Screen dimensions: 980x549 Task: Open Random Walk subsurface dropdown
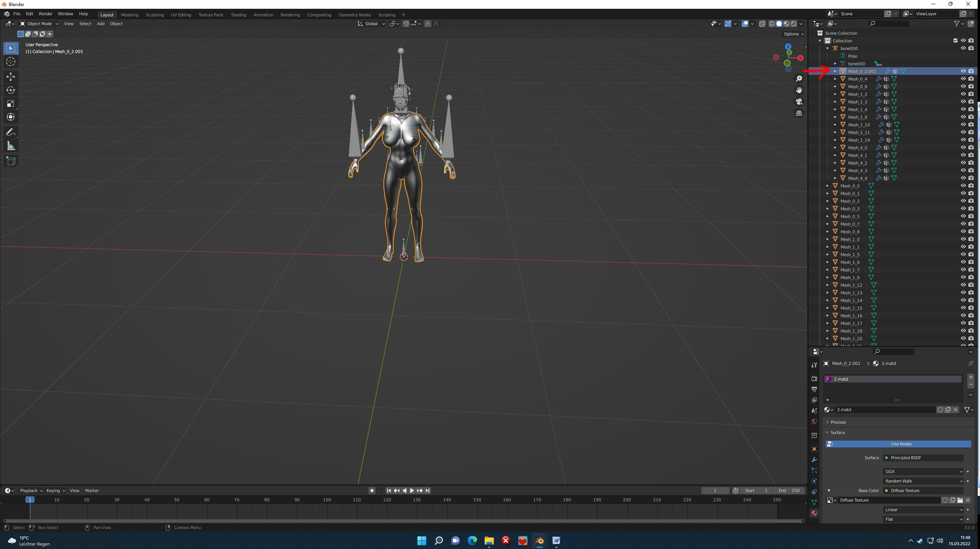923,481
